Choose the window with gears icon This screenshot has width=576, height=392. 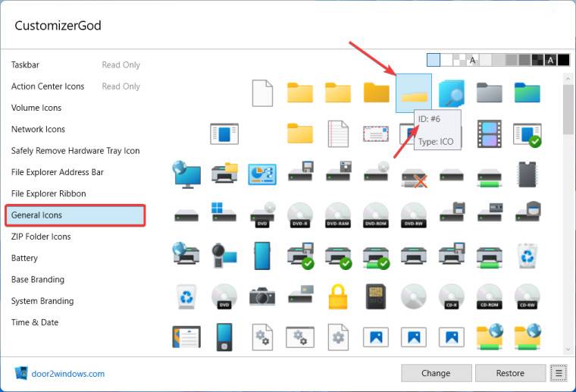click(x=300, y=337)
